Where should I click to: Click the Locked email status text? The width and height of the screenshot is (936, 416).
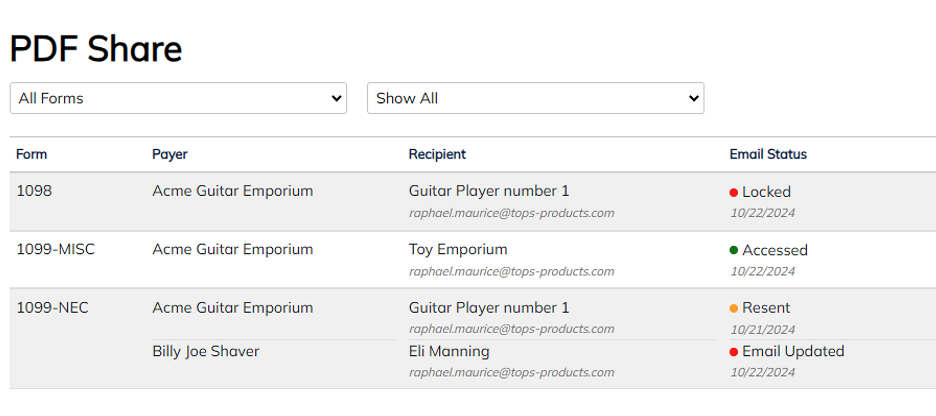[x=766, y=192]
